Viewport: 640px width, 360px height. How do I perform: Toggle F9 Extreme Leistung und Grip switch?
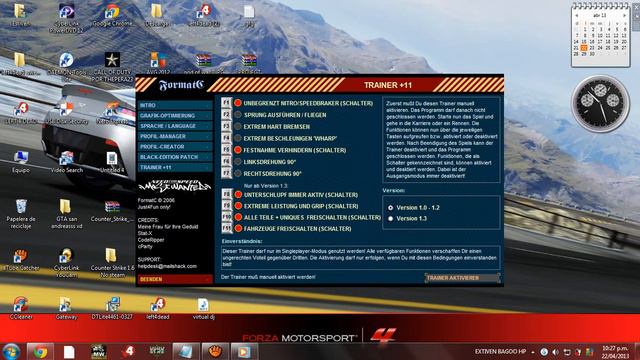pyautogui.click(x=238, y=206)
